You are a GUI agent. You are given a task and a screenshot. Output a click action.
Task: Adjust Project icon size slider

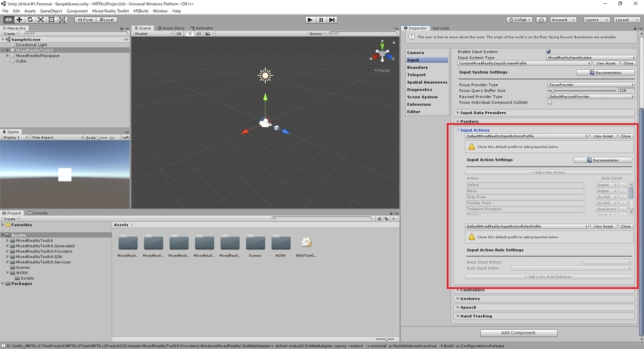click(x=386, y=339)
